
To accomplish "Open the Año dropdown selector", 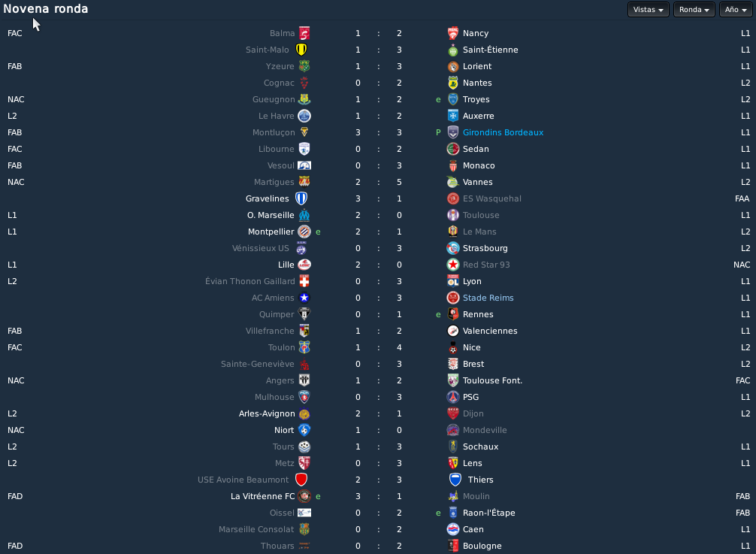I will (735, 10).
